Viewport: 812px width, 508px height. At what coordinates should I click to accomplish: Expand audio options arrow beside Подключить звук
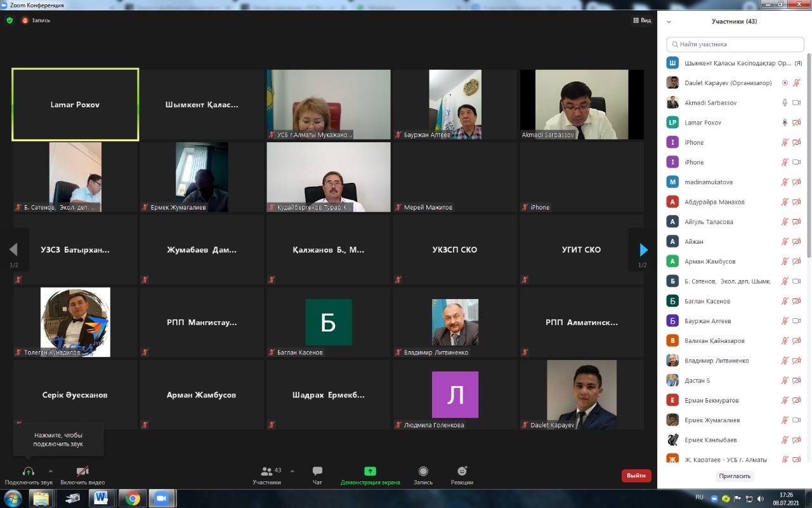pos(51,471)
